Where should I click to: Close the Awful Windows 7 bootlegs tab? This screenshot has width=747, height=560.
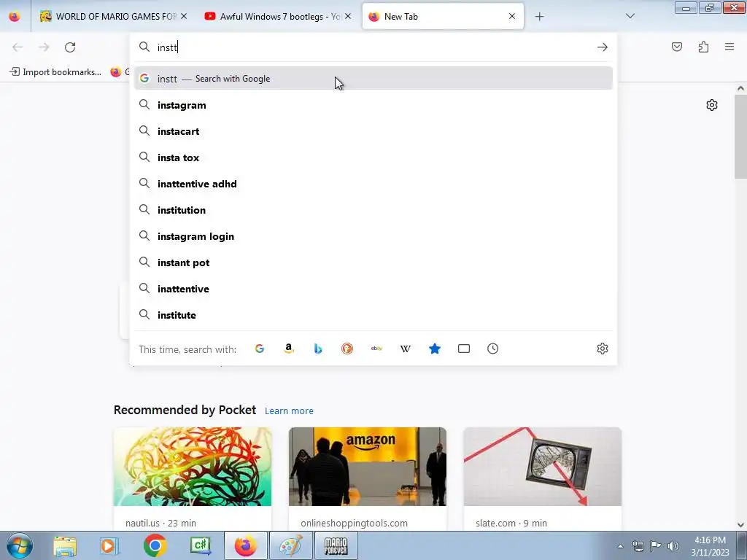tap(348, 16)
